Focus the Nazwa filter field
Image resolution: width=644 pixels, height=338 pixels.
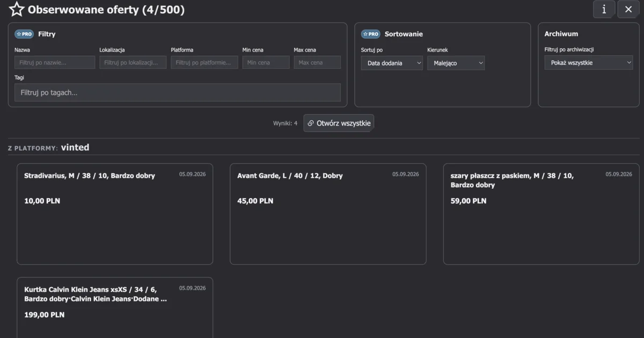click(55, 62)
